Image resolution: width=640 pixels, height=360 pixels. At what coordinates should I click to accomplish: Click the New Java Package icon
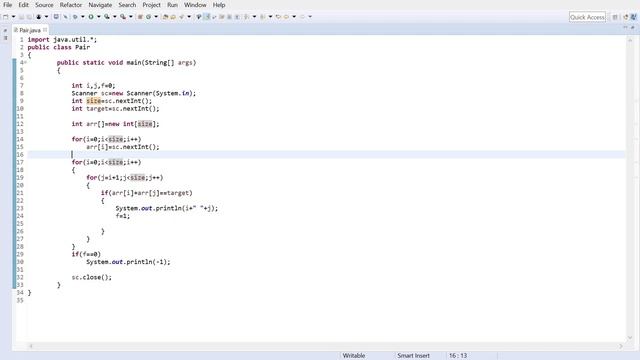coord(140,17)
